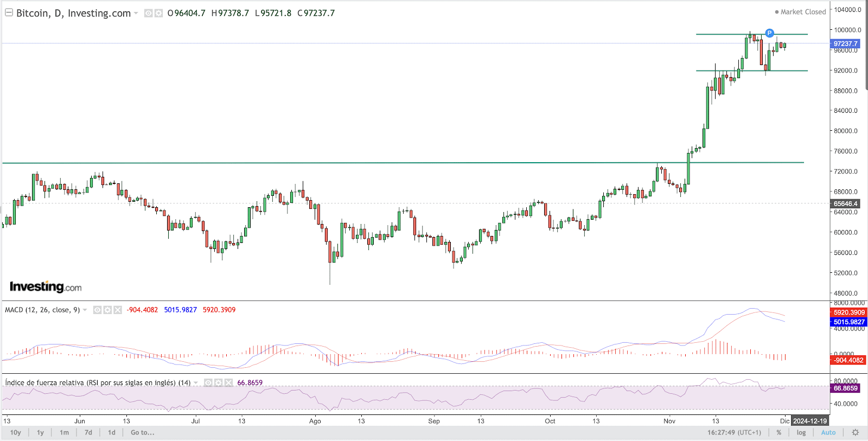868x441 pixels.
Task: Click the Market Closed status indicator
Action: [x=800, y=12]
